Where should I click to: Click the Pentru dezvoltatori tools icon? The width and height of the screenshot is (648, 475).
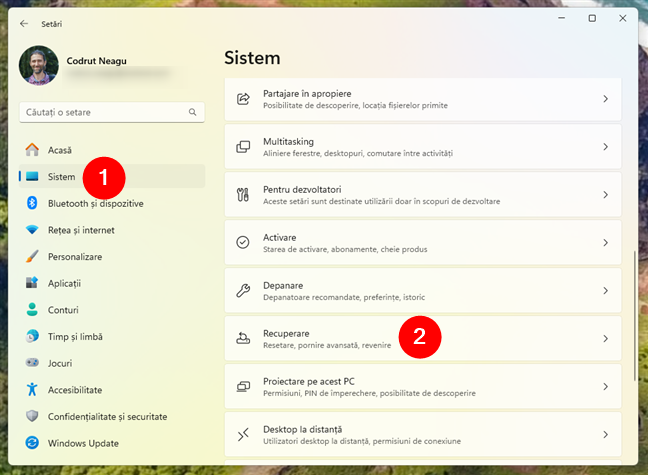click(243, 195)
